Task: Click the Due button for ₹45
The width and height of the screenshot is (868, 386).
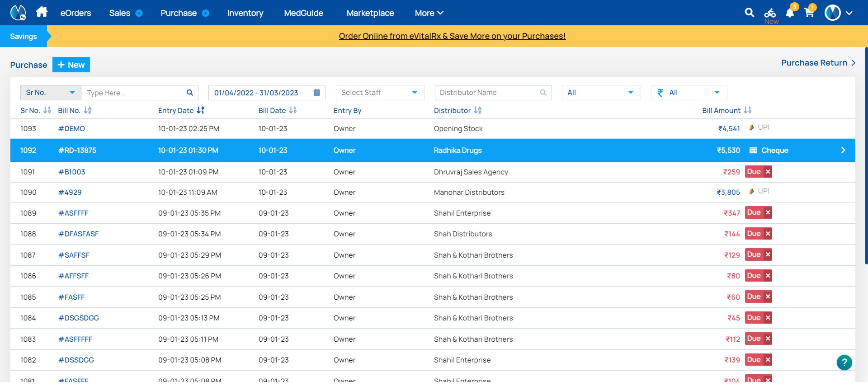Action: (x=754, y=318)
